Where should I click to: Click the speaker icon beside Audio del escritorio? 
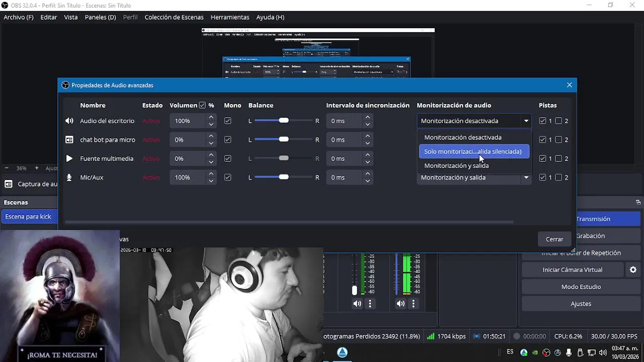(x=69, y=121)
